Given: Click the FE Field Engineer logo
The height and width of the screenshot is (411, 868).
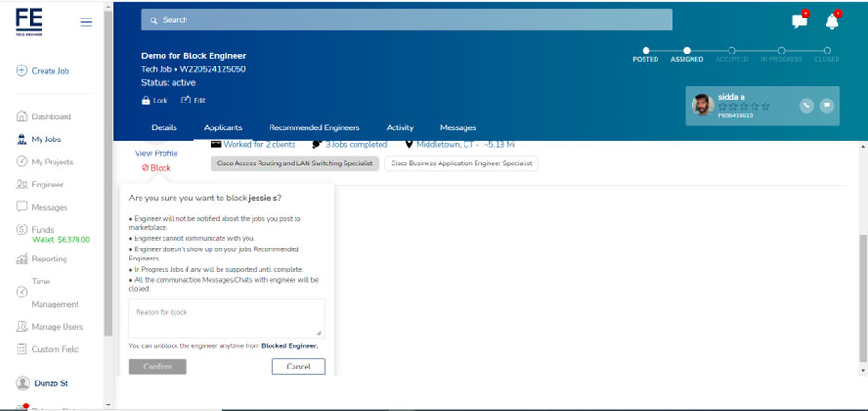Looking at the screenshot, I should point(29,22).
